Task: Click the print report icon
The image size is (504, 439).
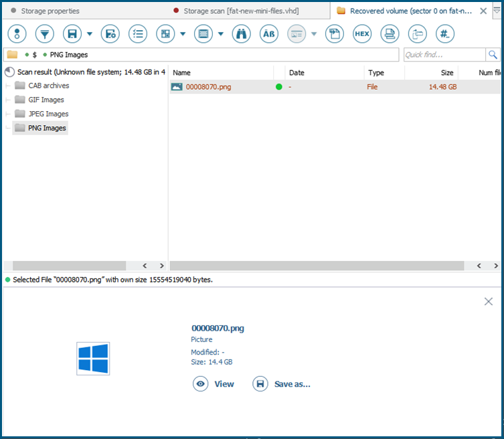Action: coord(390,33)
